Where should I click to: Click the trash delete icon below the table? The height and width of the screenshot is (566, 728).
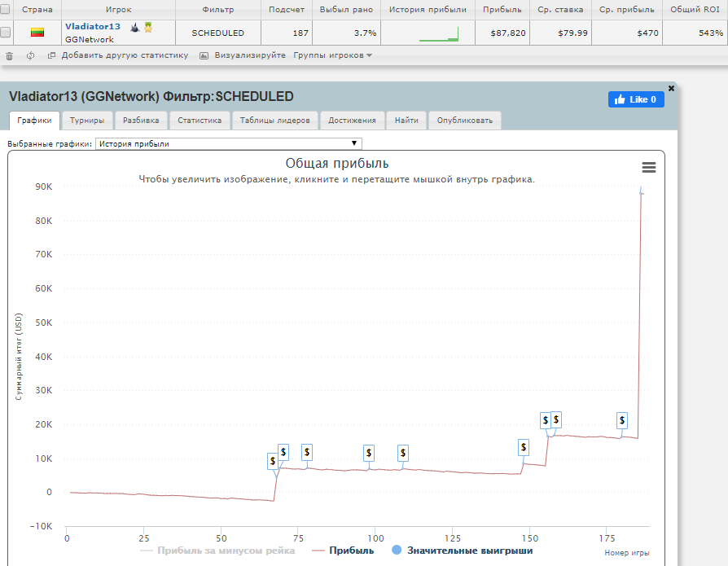[x=9, y=55]
